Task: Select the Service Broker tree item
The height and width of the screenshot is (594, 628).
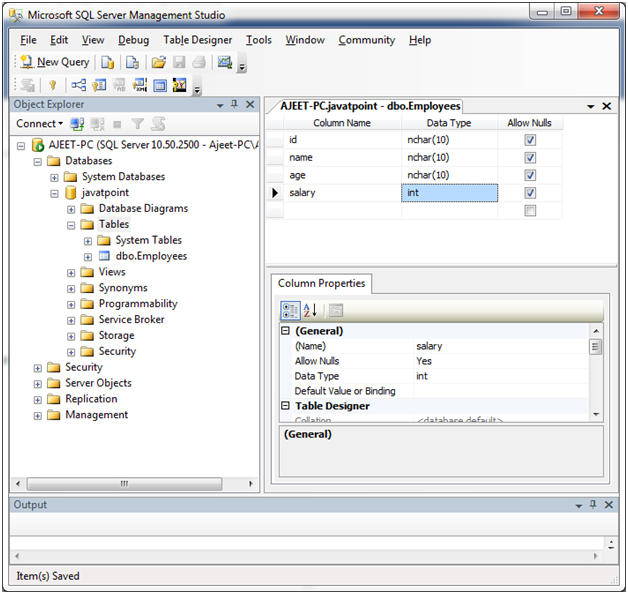Action: click(131, 320)
